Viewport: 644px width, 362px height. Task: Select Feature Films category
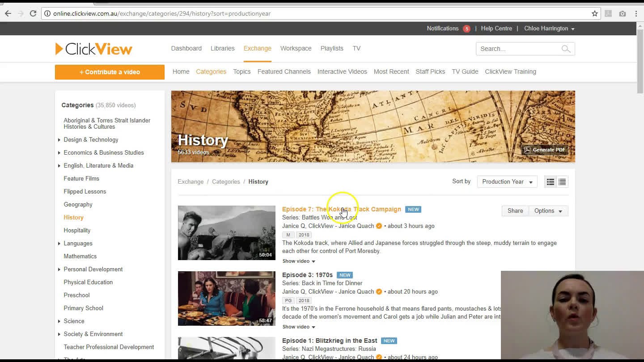click(81, 179)
